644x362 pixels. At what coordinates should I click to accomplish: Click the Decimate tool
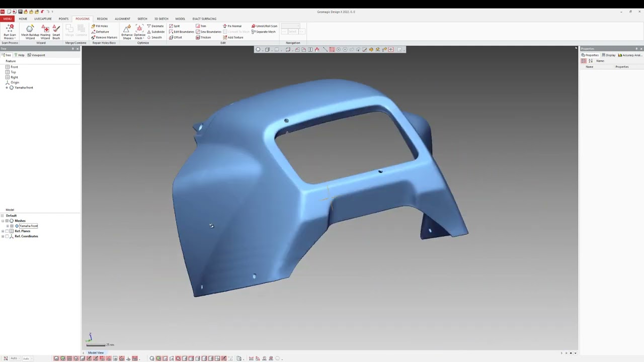(x=155, y=26)
